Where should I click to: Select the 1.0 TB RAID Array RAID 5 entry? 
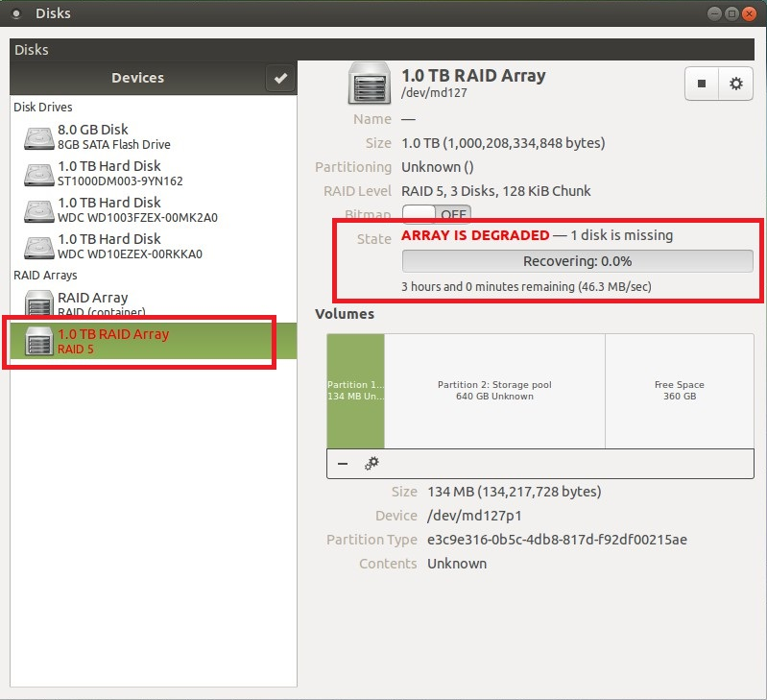tap(154, 341)
